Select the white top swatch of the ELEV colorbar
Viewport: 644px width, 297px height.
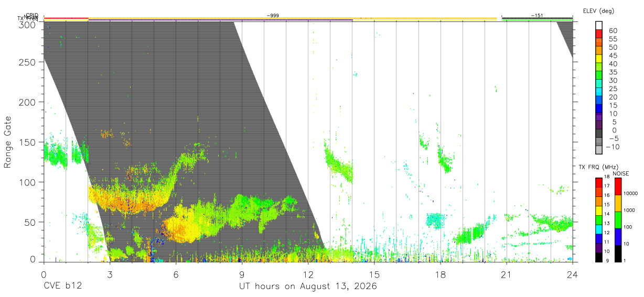point(599,25)
